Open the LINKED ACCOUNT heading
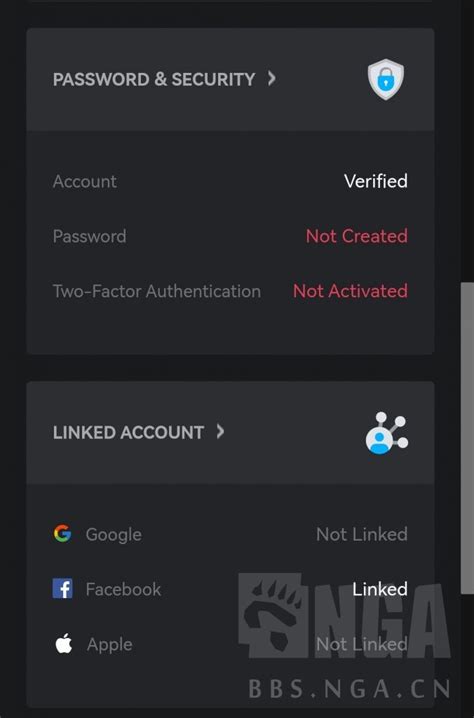Screen dimensions: 474x718 point(128,433)
